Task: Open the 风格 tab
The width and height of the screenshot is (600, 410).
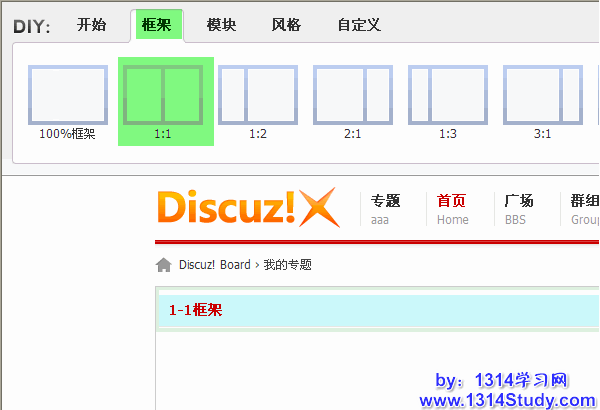Action: pos(286,25)
